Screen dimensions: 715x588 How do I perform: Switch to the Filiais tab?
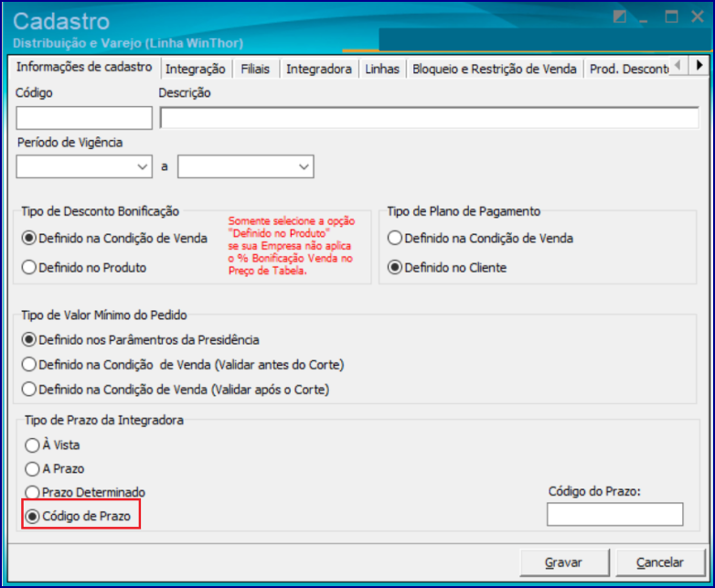click(255, 69)
